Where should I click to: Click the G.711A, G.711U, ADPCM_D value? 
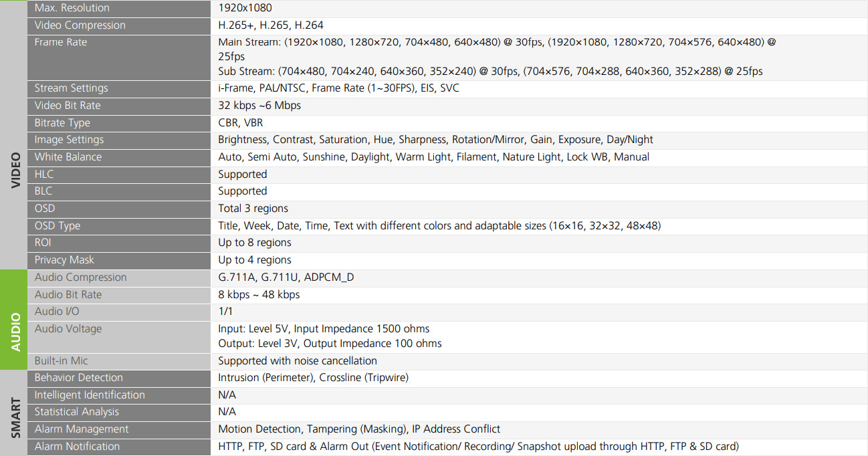pos(286,277)
